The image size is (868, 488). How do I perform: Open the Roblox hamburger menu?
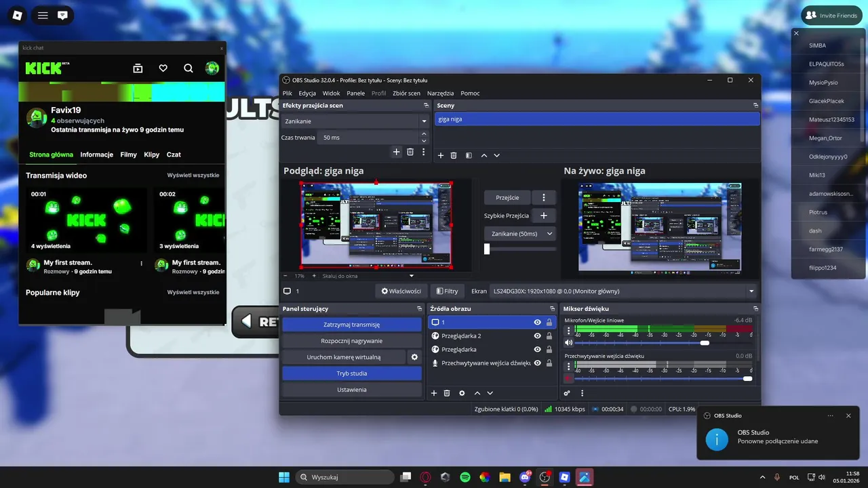43,15
